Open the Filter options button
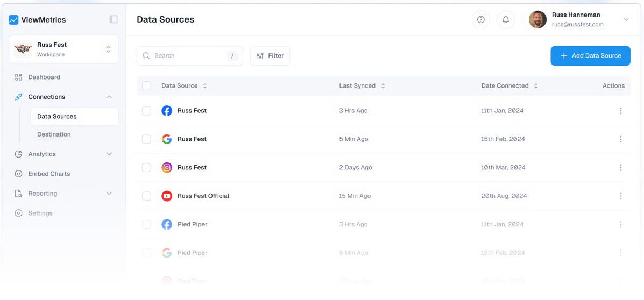The height and width of the screenshot is (300, 644). click(270, 56)
